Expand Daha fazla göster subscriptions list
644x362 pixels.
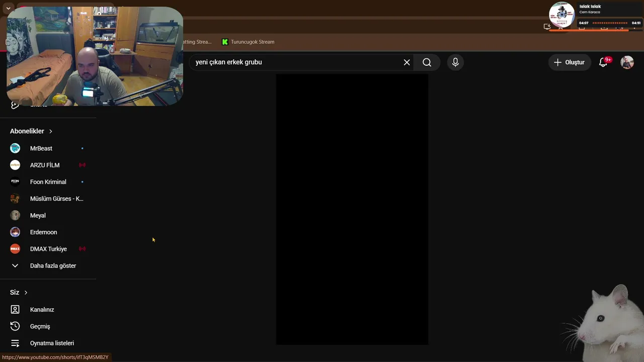(x=48, y=265)
